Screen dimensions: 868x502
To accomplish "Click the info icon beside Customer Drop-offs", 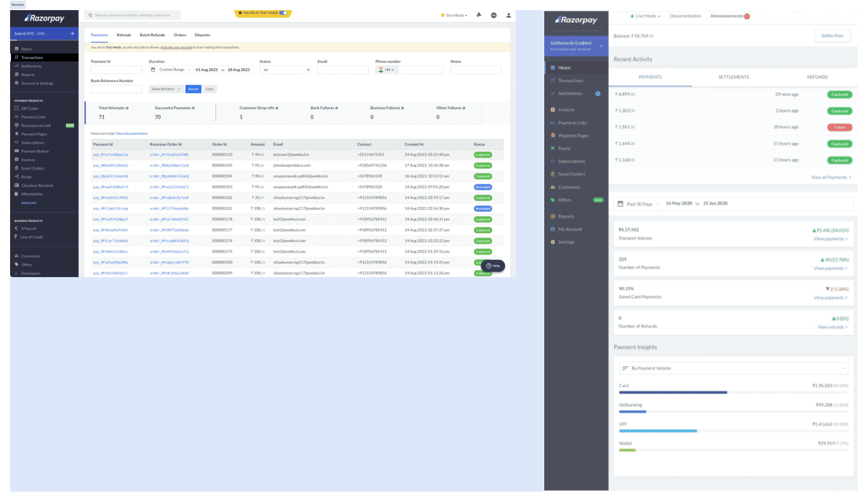I will (277, 108).
